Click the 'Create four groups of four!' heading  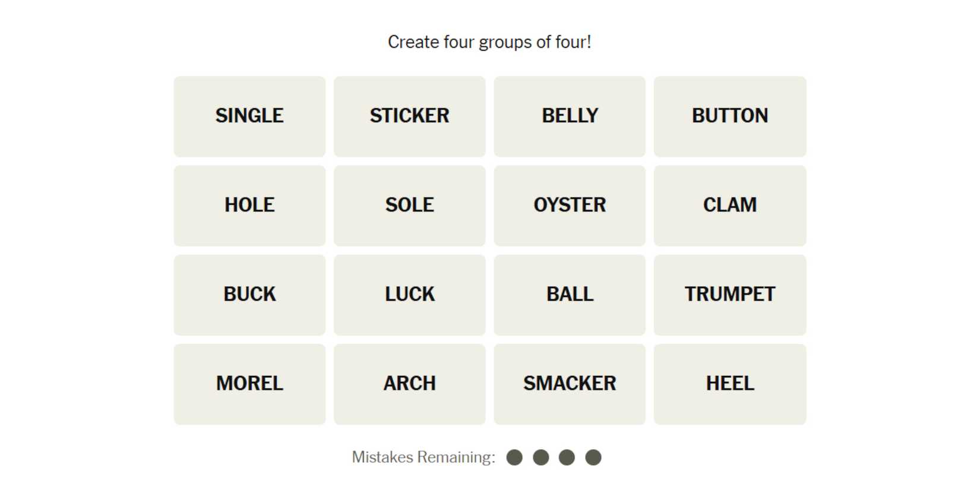pos(489,42)
